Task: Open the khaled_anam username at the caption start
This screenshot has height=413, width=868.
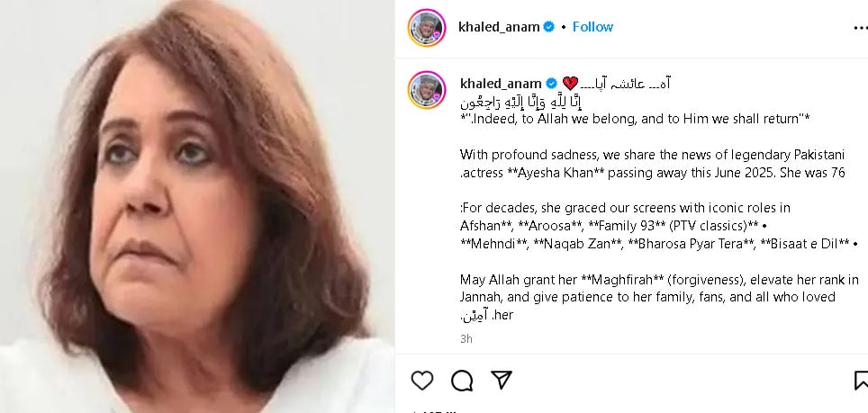Action: 501,84
